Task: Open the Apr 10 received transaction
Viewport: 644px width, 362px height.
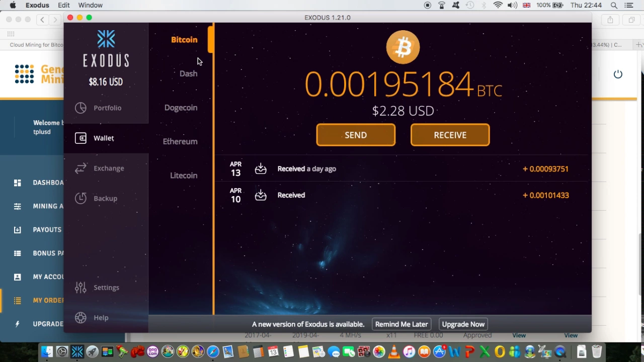Action: [402, 195]
